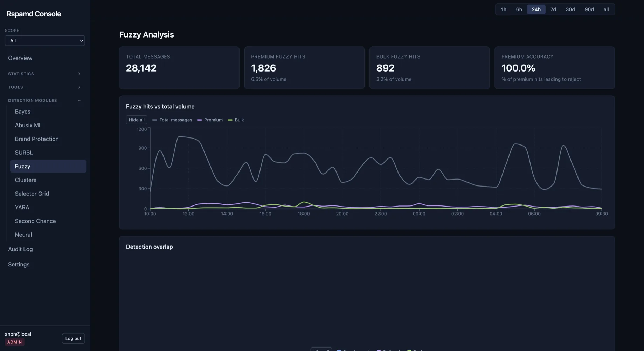
Task: Click the Bulk Fuzzy Hits 892 value
Action: coord(385,68)
